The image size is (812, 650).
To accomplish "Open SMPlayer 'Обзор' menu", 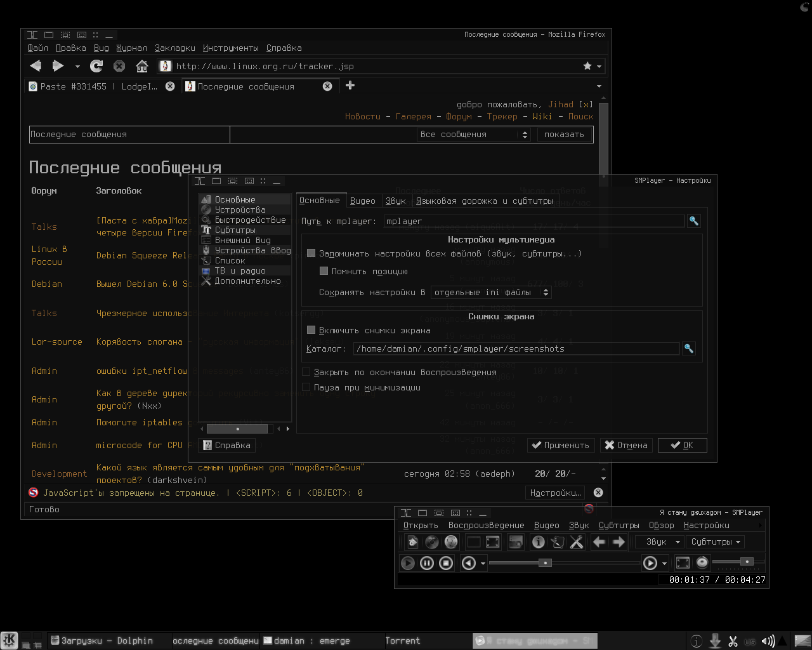I will (x=662, y=525).
